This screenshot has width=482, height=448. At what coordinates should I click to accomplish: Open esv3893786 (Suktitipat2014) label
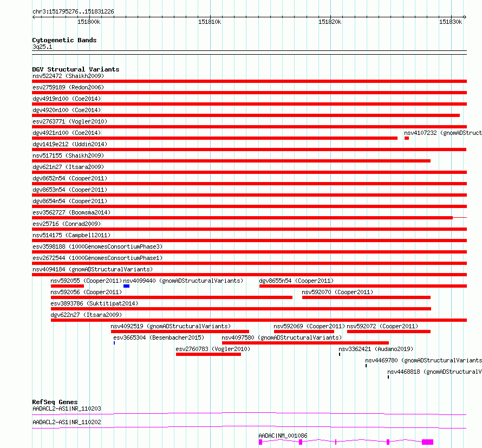pos(94,303)
